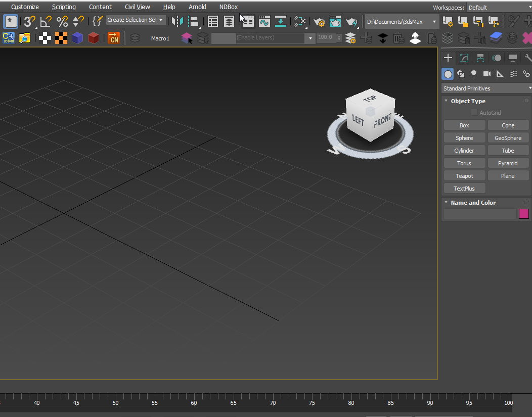Screen dimensions: 532x417
Task: Open the Civil View menu
Action: [x=138, y=7]
